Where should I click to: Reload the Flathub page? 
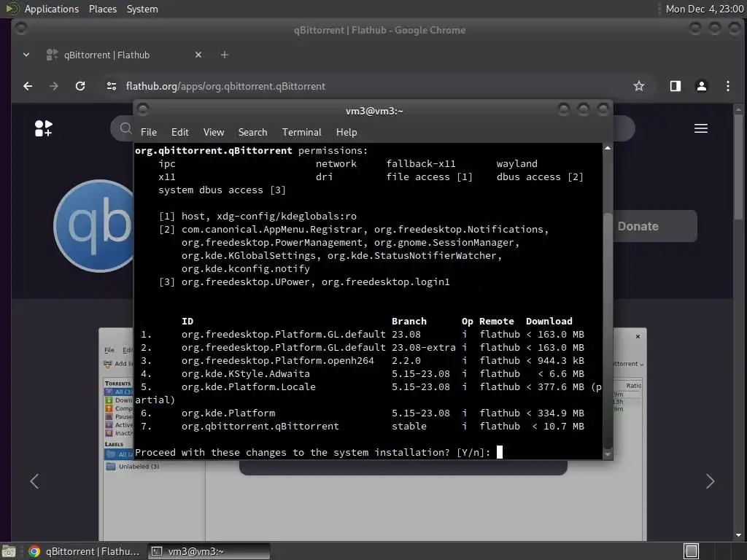click(80, 86)
